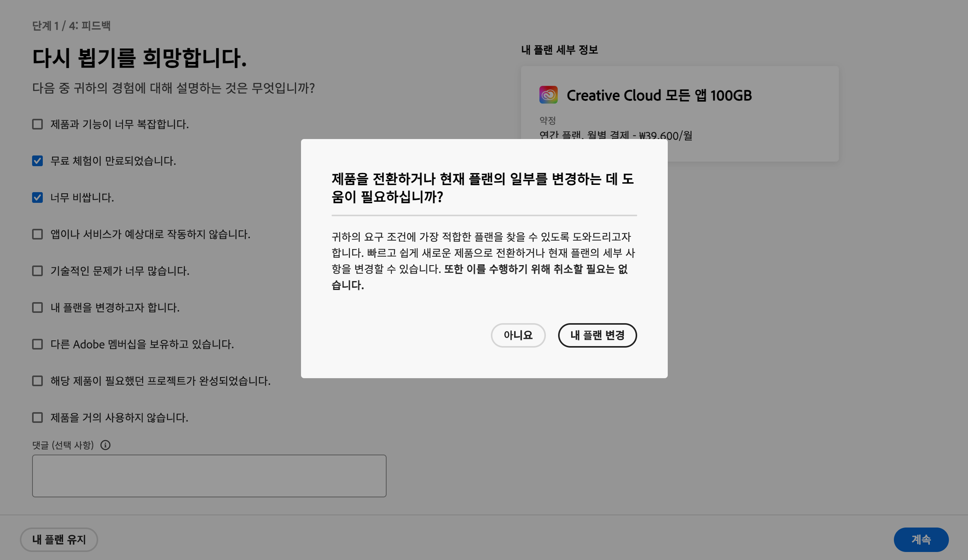Click the optional comment text box
This screenshot has width=968, height=560.
[x=209, y=476]
